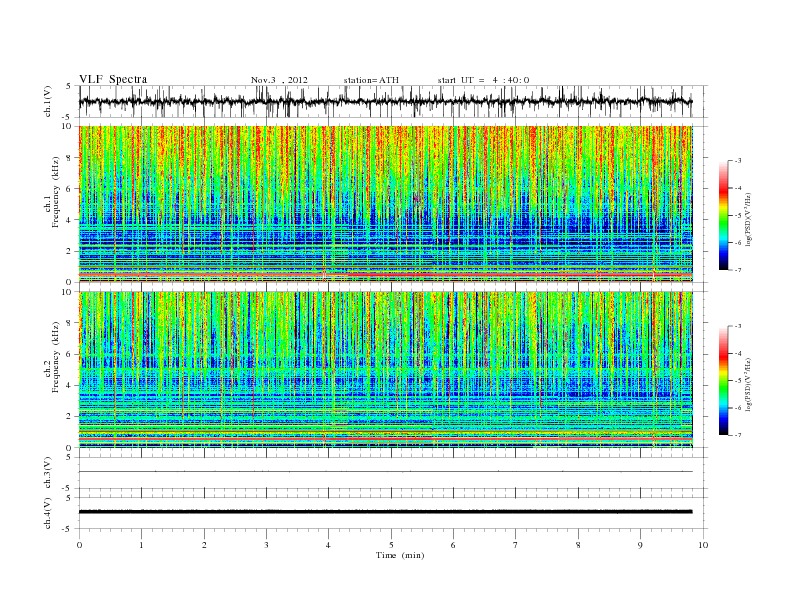
Task: Click the ch.2 'Frequency (kHz)' axis label
Action: 55,356
